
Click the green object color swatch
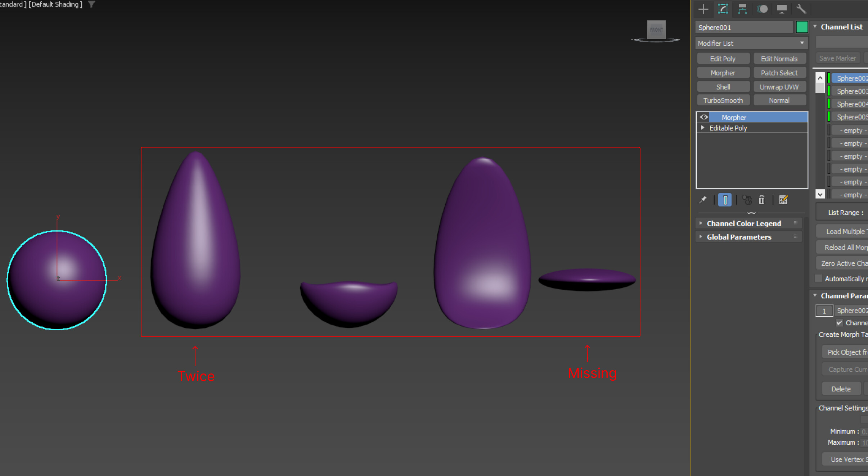click(801, 27)
